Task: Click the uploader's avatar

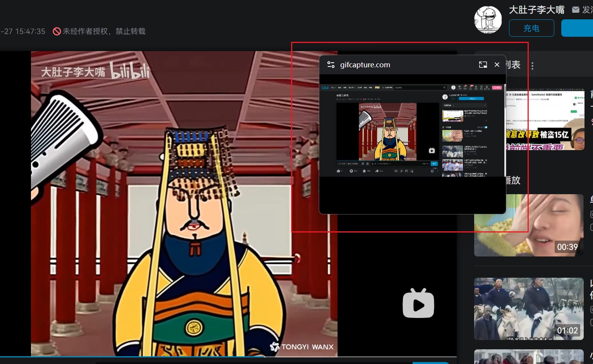Action: [x=488, y=19]
